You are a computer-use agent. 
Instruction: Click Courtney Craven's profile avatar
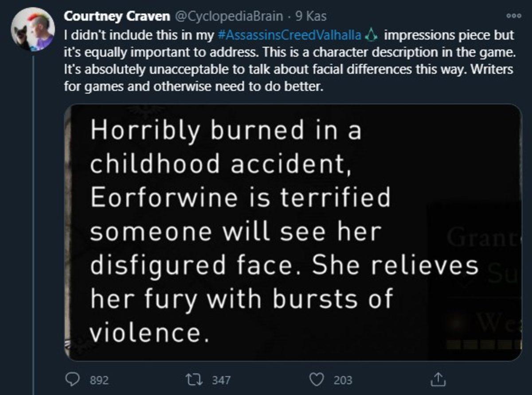pos(33,29)
